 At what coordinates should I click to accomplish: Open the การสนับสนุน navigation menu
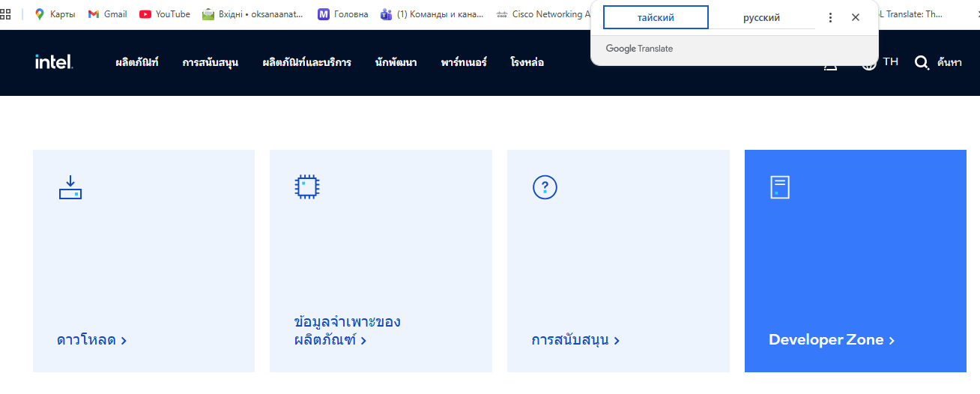tap(211, 63)
